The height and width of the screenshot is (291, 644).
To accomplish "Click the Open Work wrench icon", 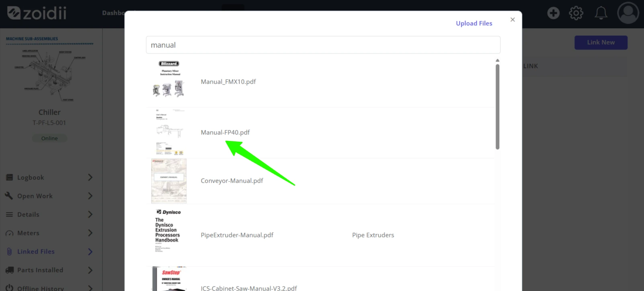I will click(x=9, y=196).
